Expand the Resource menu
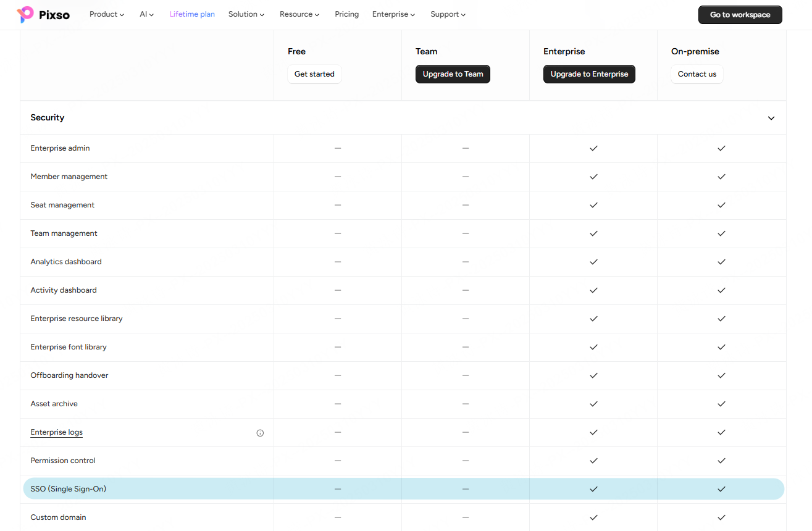 click(299, 14)
